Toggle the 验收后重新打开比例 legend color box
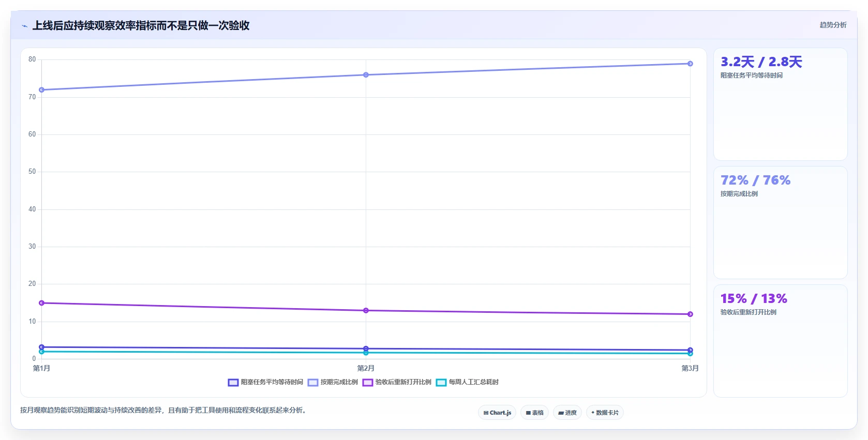 pos(368,383)
